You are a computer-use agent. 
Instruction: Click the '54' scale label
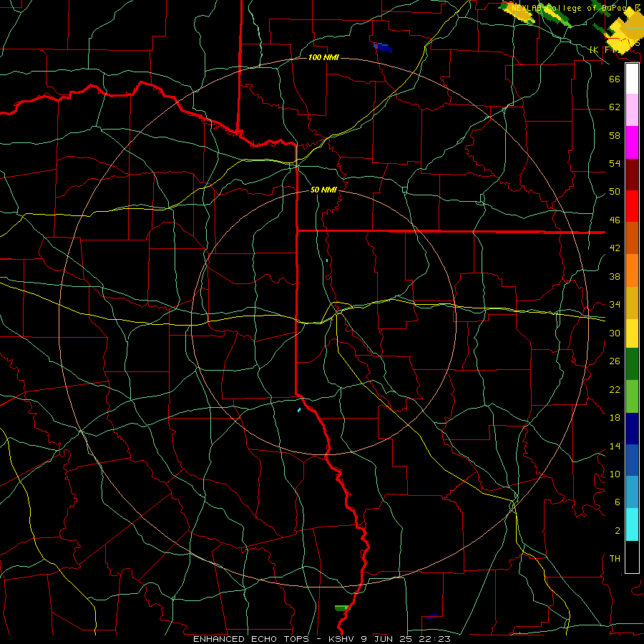click(x=615, y=163)
